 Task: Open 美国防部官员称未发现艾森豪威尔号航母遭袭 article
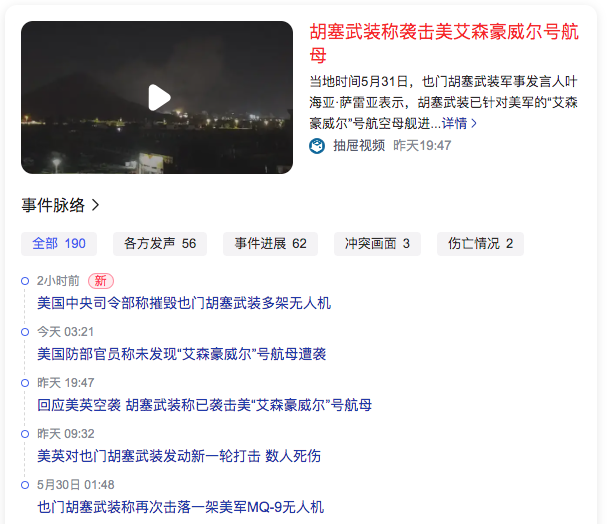coord(182,354)
